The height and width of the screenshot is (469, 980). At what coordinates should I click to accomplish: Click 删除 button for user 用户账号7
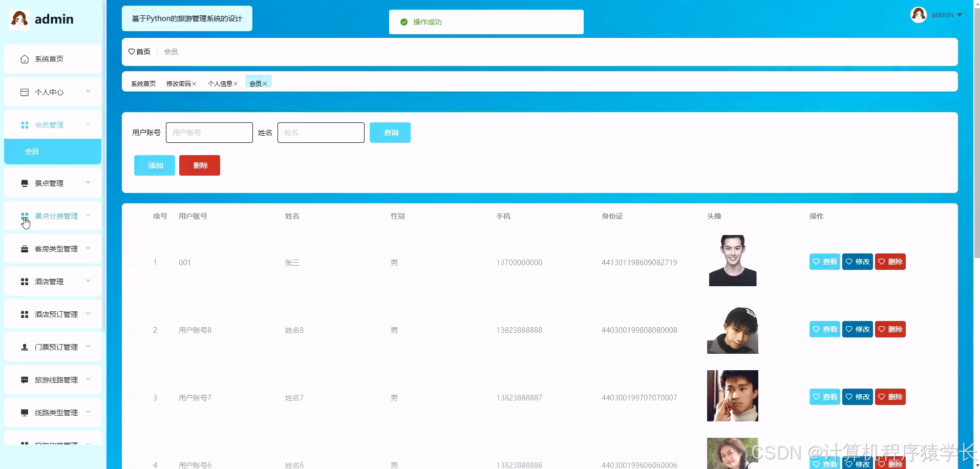pos(890,397)
